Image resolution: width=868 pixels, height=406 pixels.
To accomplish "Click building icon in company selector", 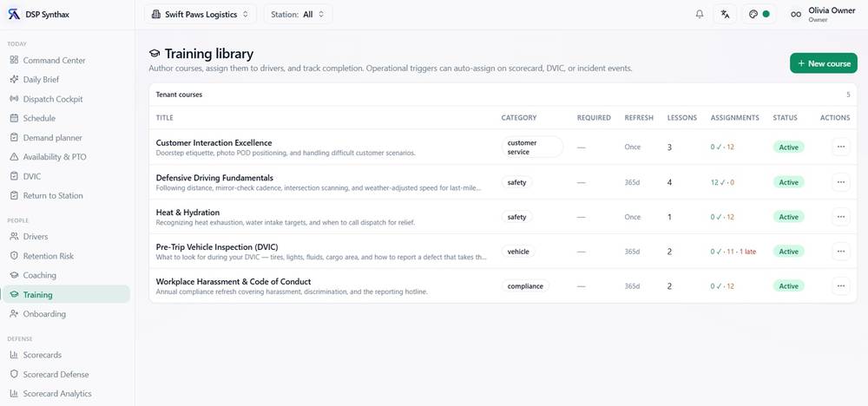I will [155, 15].
